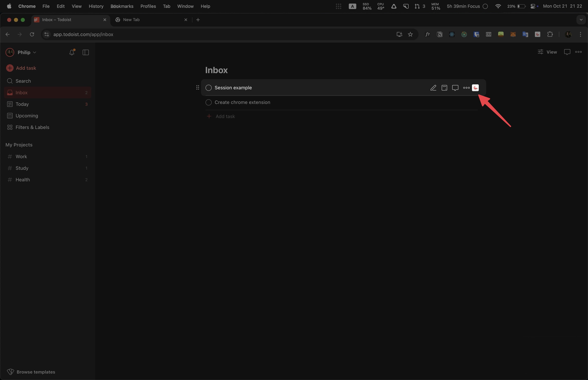Open the red pomodoro extension in toolbar
The height and width of the screenshot is (380, 588).
(538, 34)
